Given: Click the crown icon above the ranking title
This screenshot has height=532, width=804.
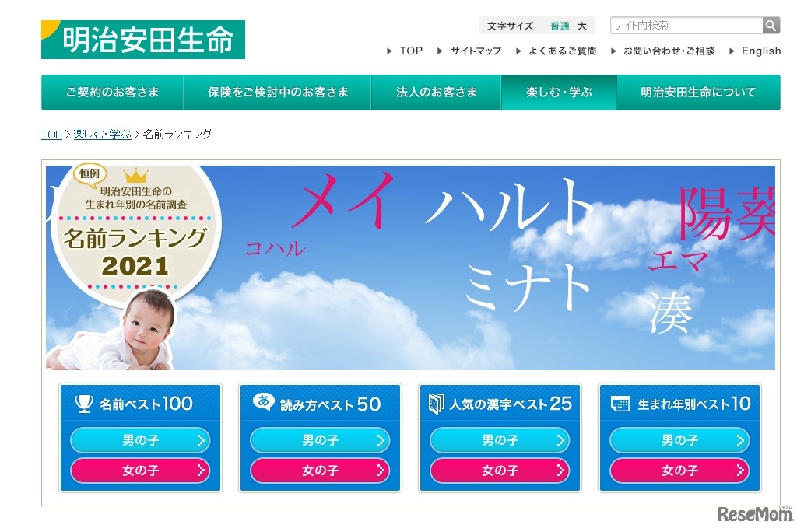Looking at the screenshot, I should (x=136, y=176).
